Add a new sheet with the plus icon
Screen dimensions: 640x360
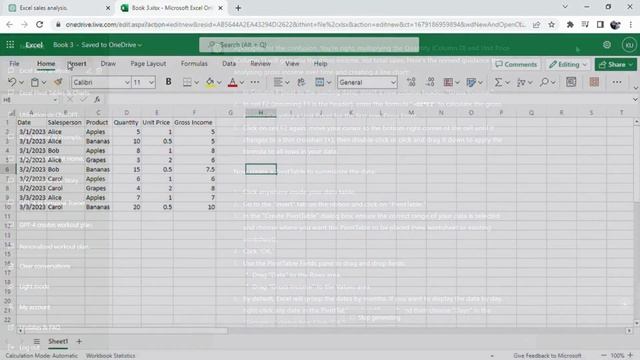pos(79,341)
